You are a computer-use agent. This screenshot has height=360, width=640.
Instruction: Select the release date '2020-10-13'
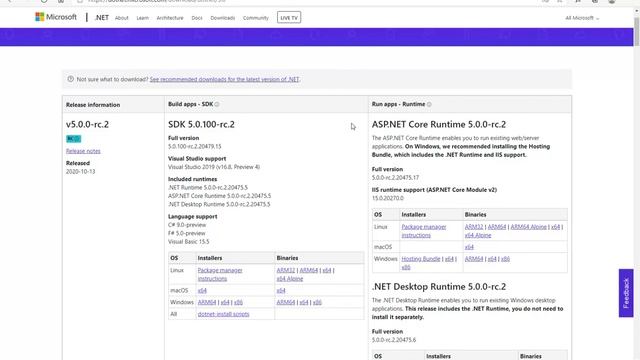(x=80, y=172)
